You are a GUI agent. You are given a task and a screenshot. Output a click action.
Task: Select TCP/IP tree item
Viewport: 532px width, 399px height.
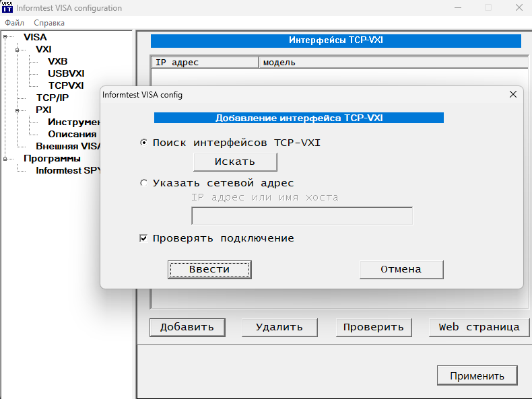click(x=53, y=98)
